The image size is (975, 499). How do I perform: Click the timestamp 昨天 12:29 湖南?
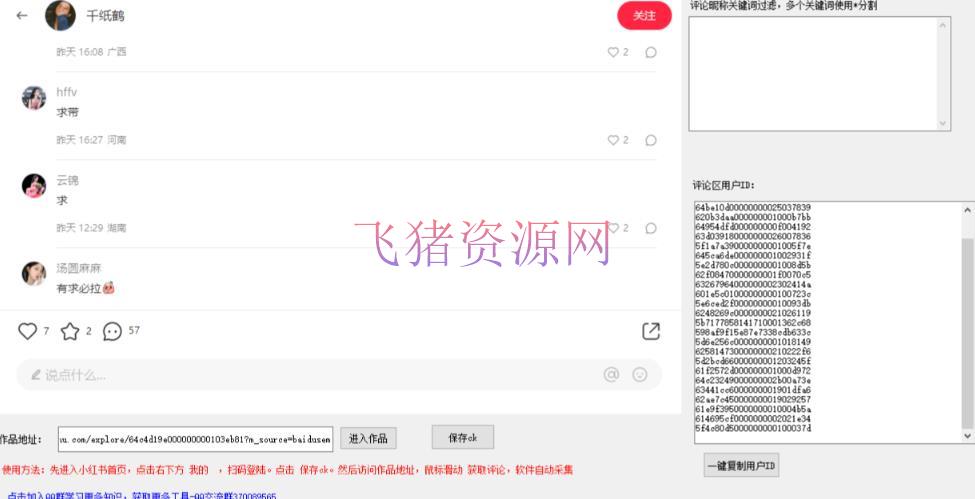point(91,228)
